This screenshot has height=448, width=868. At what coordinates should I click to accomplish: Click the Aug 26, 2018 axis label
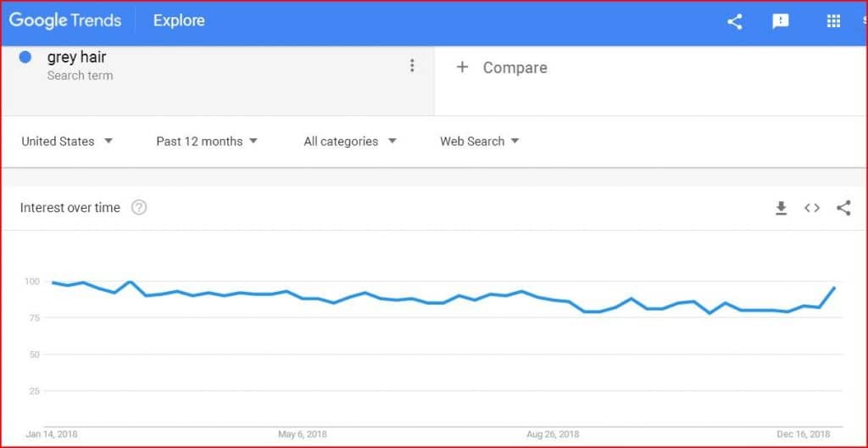click(551, 434)
